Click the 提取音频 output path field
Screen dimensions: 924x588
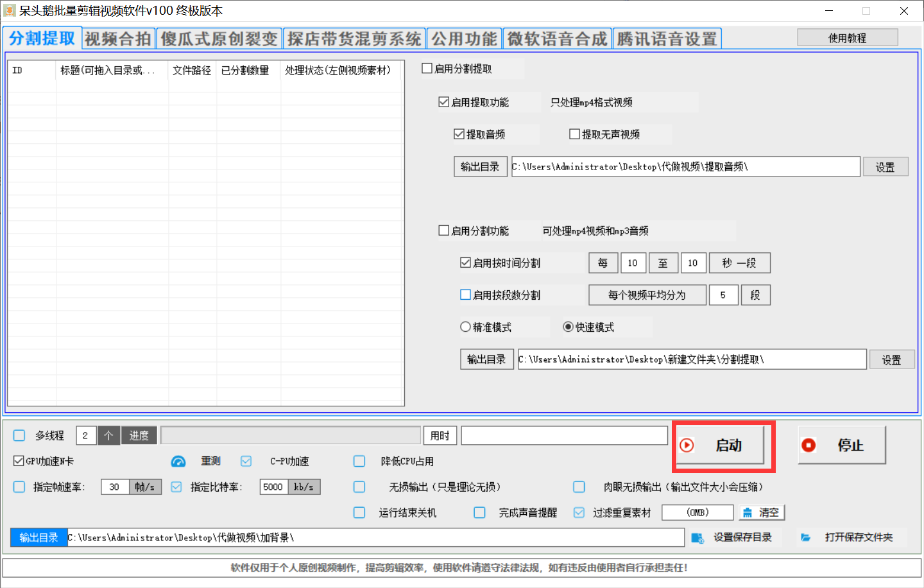(685, 166)
